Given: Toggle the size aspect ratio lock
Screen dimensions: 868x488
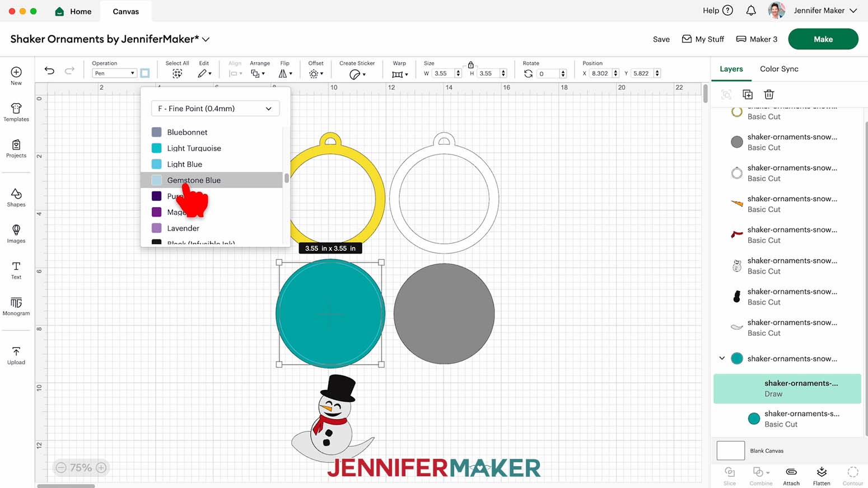Looking at the screenshot, I should pyautogui.click(x=471, y=65).
